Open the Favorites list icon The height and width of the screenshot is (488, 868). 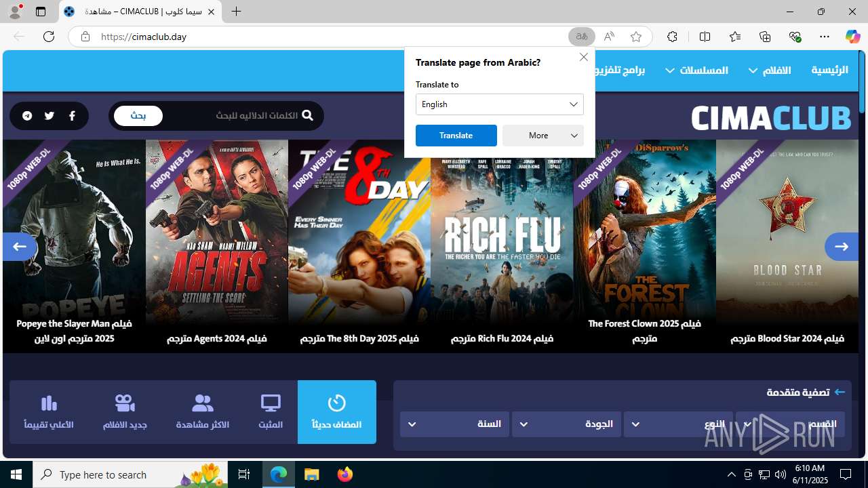coord(735,37)
